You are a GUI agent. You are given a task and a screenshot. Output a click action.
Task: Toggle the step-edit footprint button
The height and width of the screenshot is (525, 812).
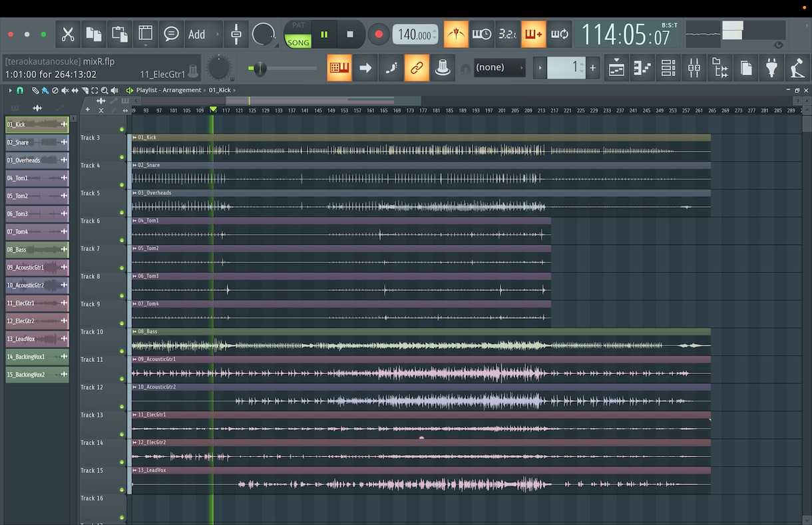pyautogui.click(x=391, y=67)
